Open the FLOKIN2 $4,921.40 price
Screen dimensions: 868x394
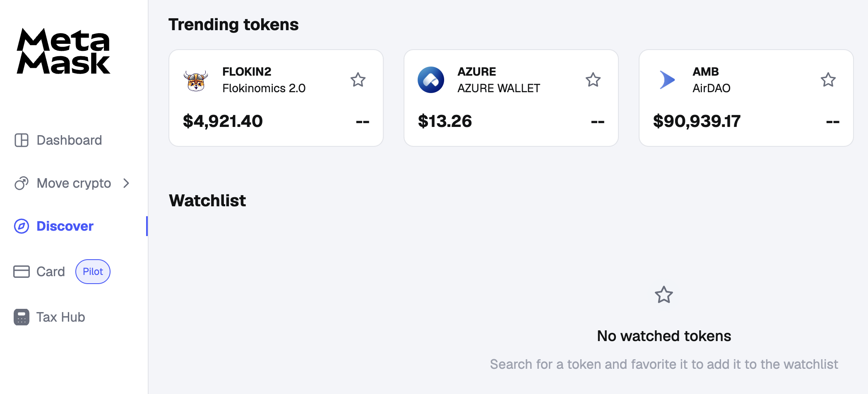pos(223,121)
